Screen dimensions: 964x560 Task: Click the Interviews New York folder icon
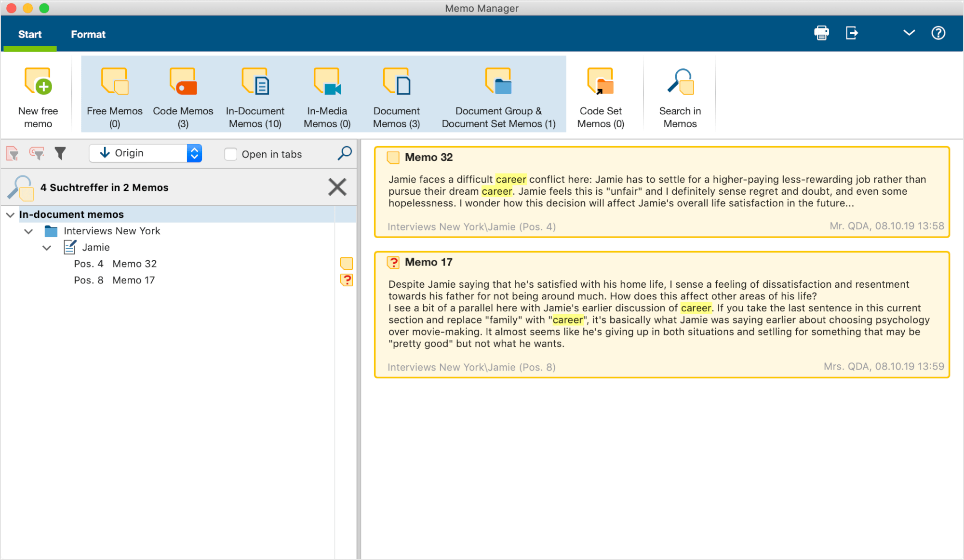(51, 231)
